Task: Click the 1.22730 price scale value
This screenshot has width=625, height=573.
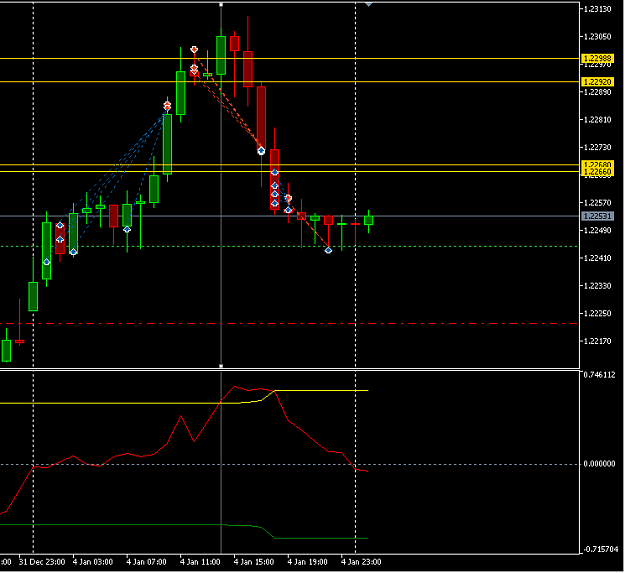Action: pos(597,147)
